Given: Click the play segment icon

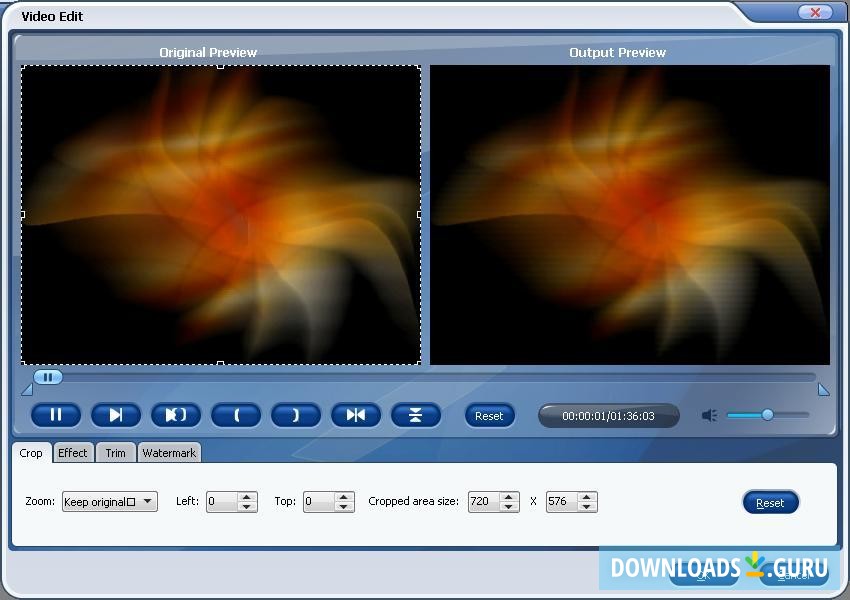Looking at the screenshot, I should [176, 415].
